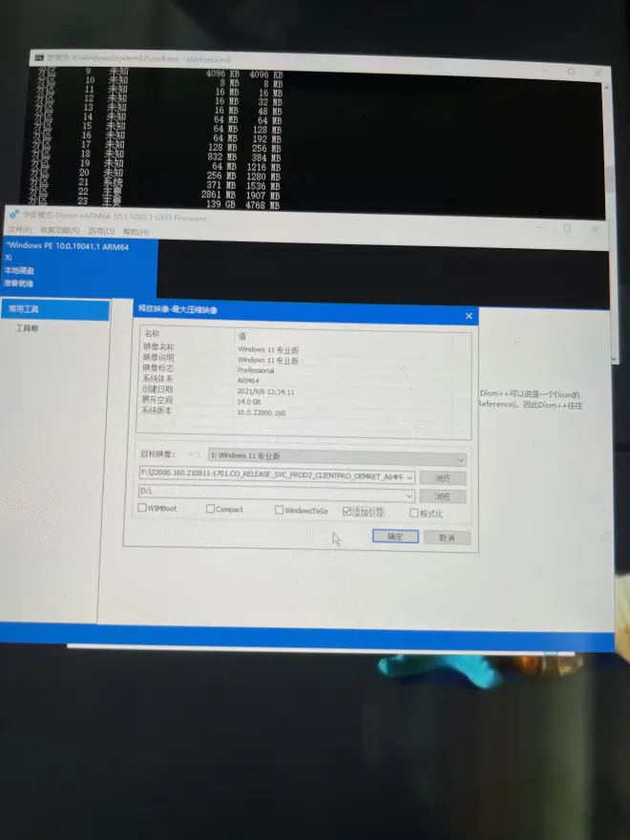Expand the F:\22000.160 source path dropdown

(x=409, y=476)
